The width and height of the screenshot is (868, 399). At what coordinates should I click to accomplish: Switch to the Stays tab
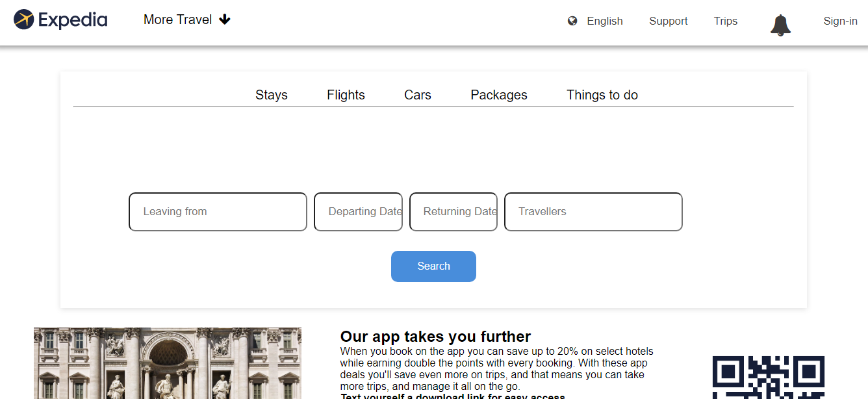click(x=272, y=95)
